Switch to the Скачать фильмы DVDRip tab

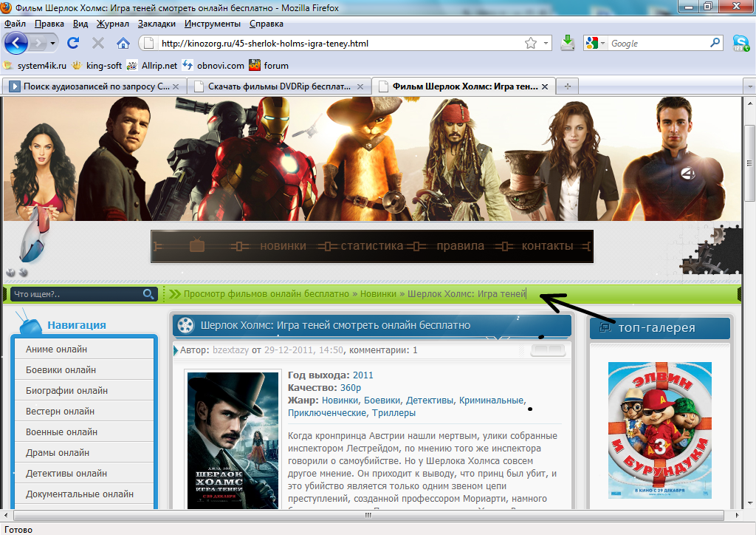pos(278,86)
